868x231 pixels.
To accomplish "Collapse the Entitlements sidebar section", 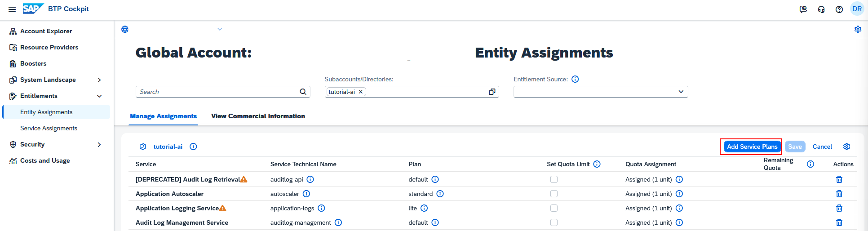I will (99, 96).
